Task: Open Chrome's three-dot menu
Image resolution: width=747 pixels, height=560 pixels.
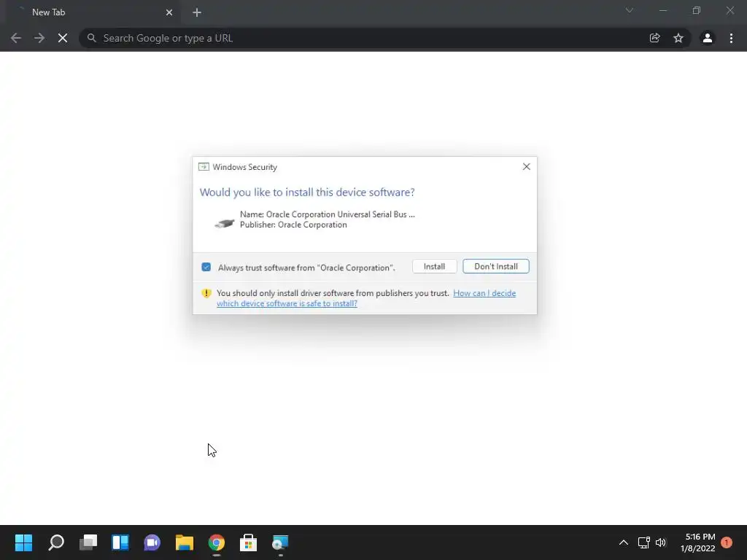Action: pyautogui.click(x=731, y=38)
